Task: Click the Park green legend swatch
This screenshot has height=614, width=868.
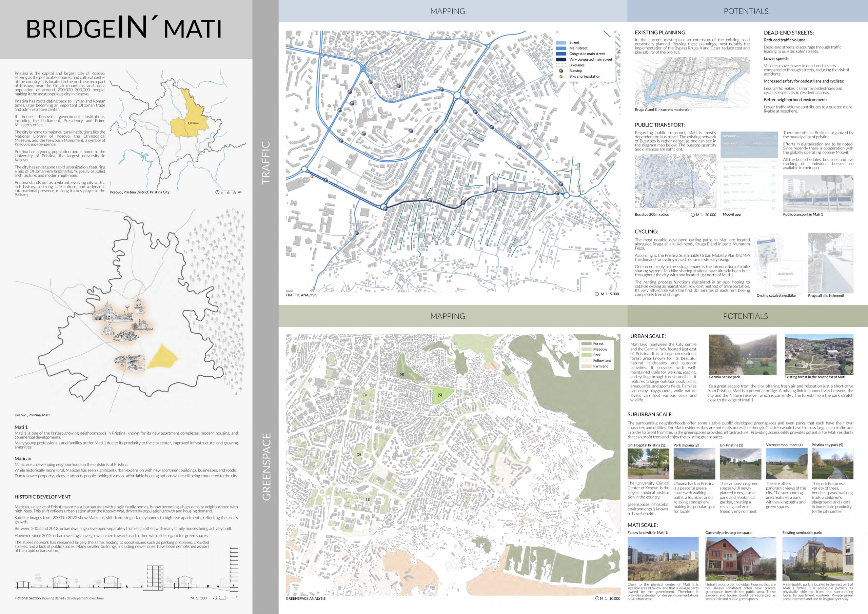Action: pos(586,355)
